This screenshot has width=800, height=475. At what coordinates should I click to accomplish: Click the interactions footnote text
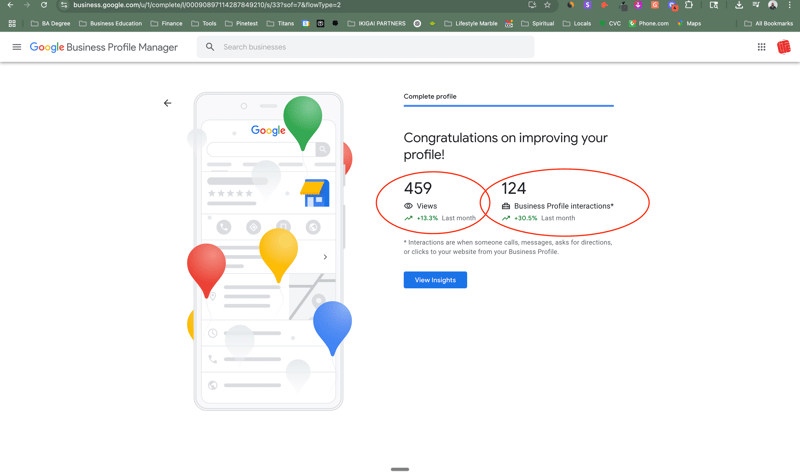pos(508,247)
